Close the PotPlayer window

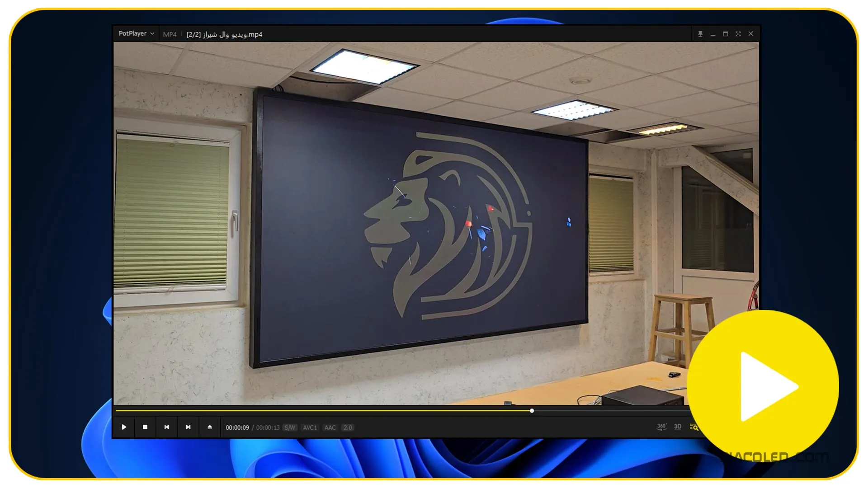751,34
